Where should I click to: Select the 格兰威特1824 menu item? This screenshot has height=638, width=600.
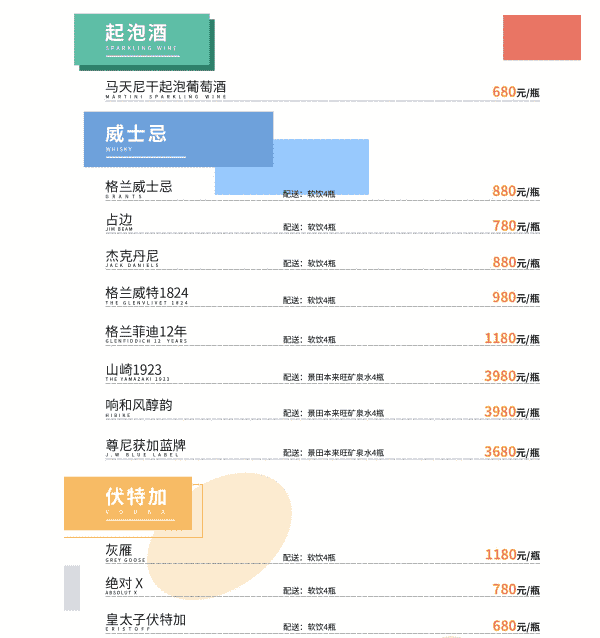pyautogui.click(x=147, y=295)
